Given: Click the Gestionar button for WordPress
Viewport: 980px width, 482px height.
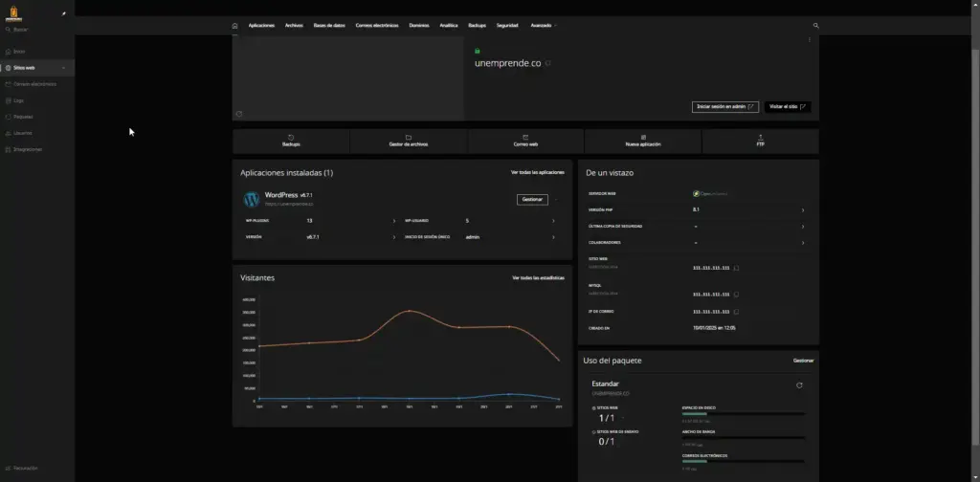Looking at the screenshot, I should pyautogui.click(x=532, y=199).
